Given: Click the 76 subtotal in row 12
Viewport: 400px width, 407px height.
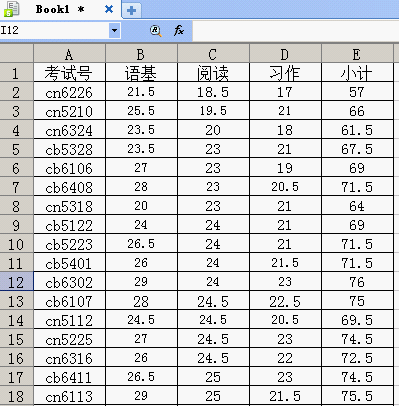Looking at the screenshot, I should pos(357,281).
